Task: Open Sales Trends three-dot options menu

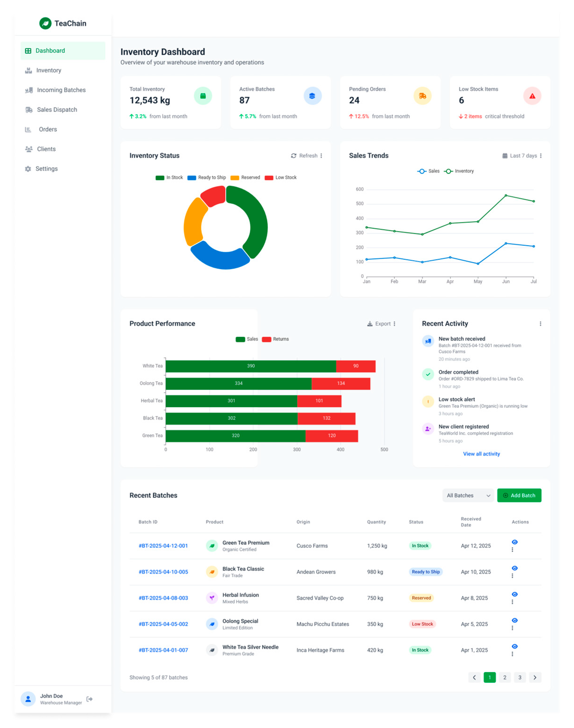Action: 541,156
